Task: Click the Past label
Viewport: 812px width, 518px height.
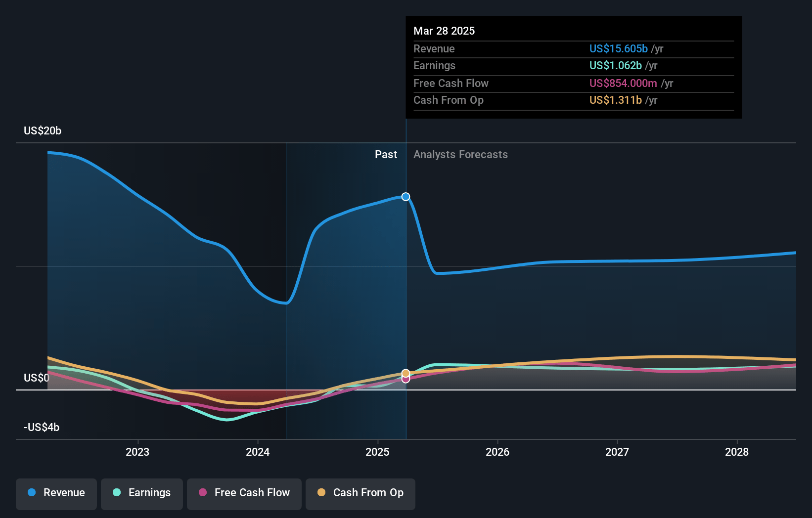Action: (386, 154)
